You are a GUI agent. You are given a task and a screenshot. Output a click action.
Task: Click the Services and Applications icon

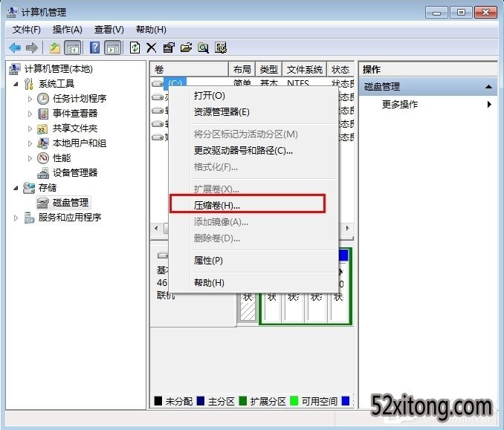[x=29, y=218]
